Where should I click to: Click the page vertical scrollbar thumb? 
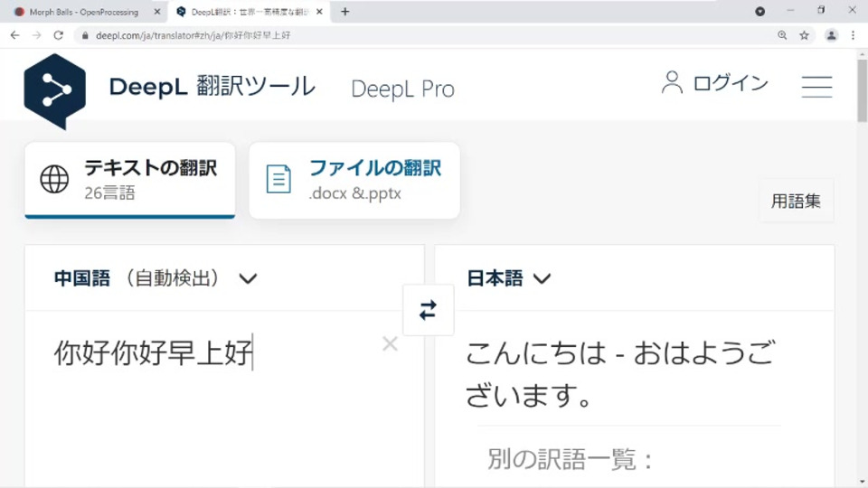point(862,90)
